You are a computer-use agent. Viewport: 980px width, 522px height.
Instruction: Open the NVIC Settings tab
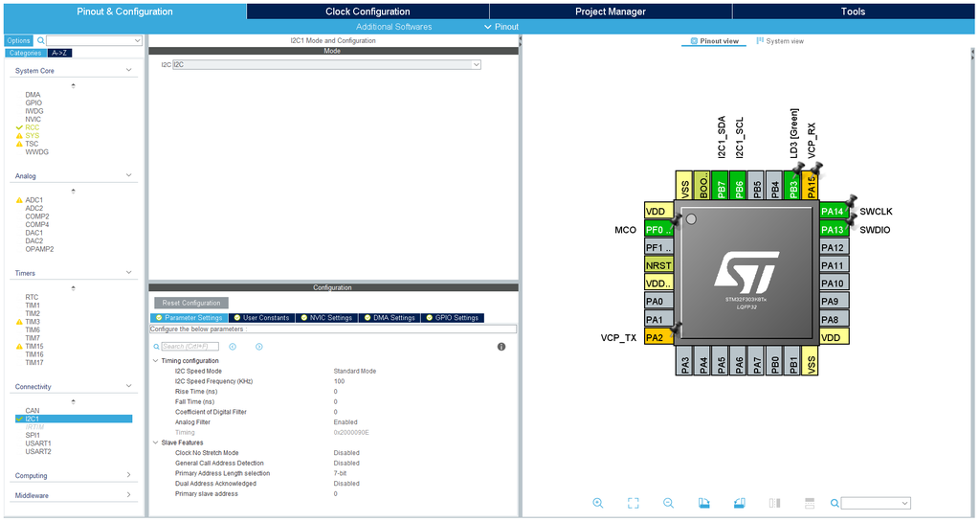326,318
